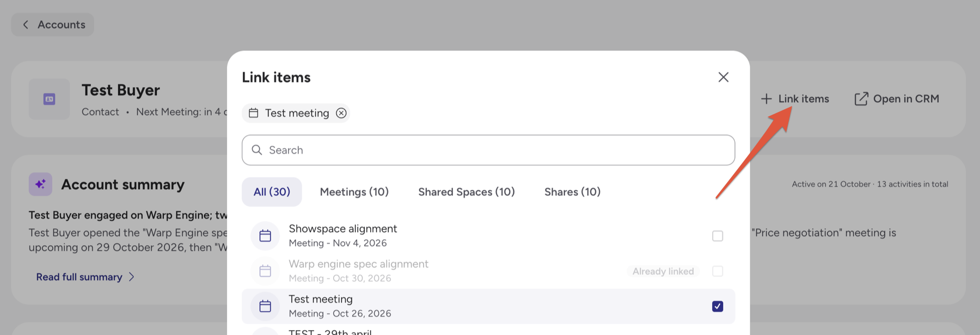Click the Link items button
Image resolution: width=980 pixels, height=335 pixels.
[x=795, y=99]
